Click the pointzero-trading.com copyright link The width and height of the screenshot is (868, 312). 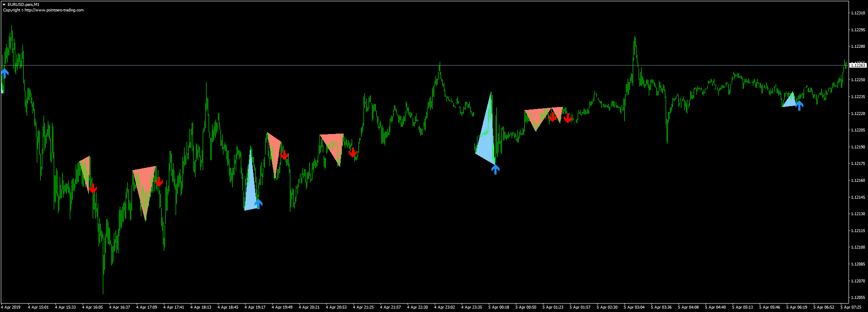[x=54, y=10]
